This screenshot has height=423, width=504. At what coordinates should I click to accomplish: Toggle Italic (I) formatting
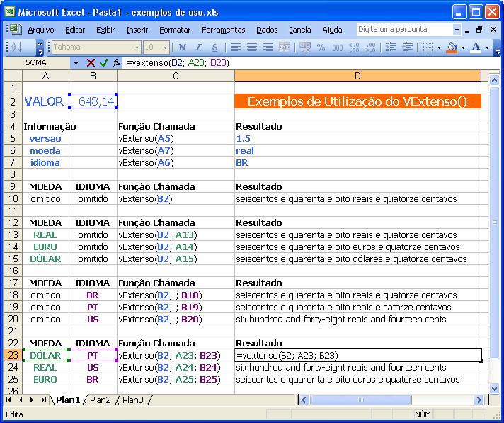[199, 47]
